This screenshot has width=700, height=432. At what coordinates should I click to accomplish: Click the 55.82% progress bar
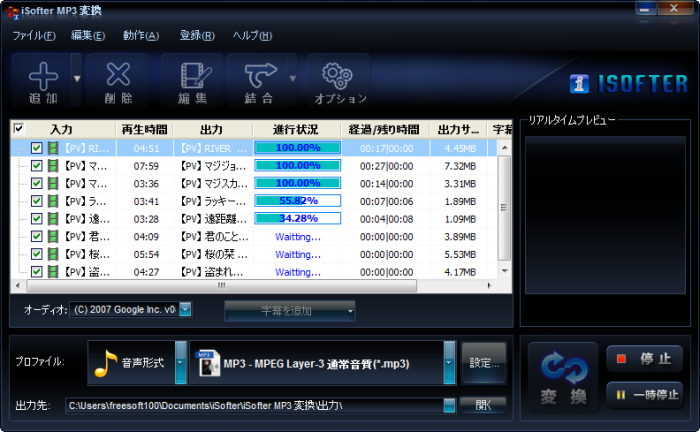pyautogui.click(x=297, y=201)
